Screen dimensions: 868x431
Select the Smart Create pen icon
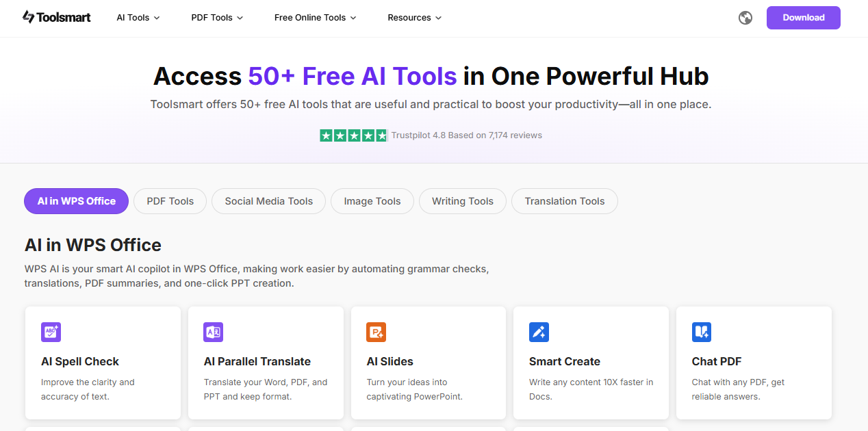539,332
